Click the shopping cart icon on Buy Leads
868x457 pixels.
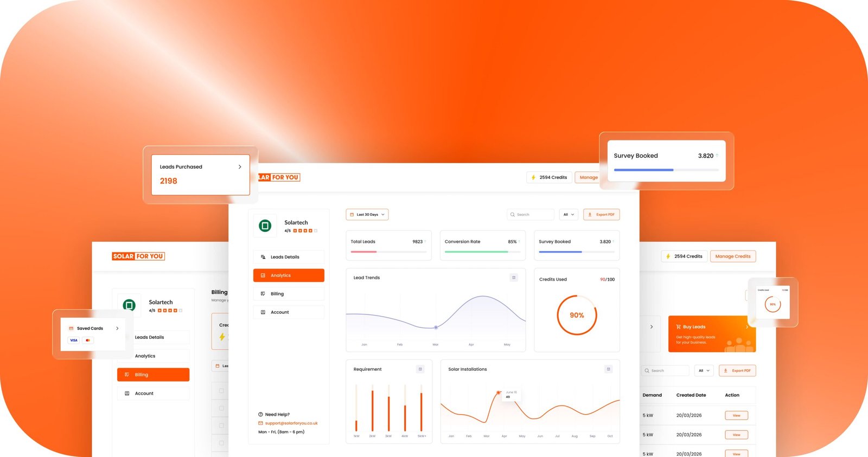click(x=678, y=327)
